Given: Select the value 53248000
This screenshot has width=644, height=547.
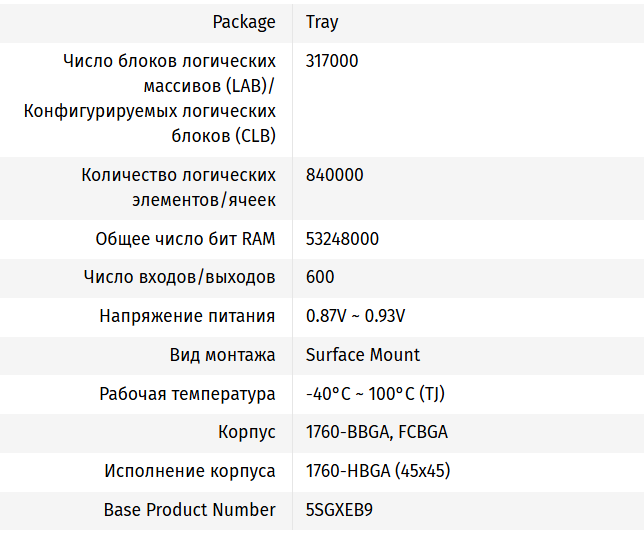Looking at the screenshot, I should (x=342, y=239).
